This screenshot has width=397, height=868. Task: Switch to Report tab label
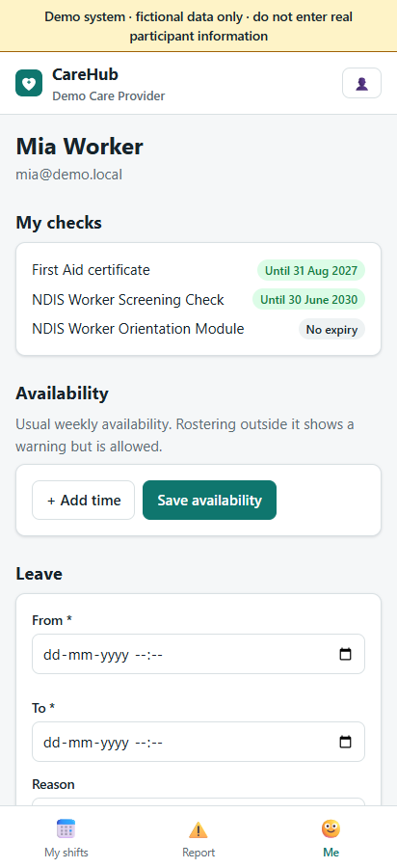point(198,853)
